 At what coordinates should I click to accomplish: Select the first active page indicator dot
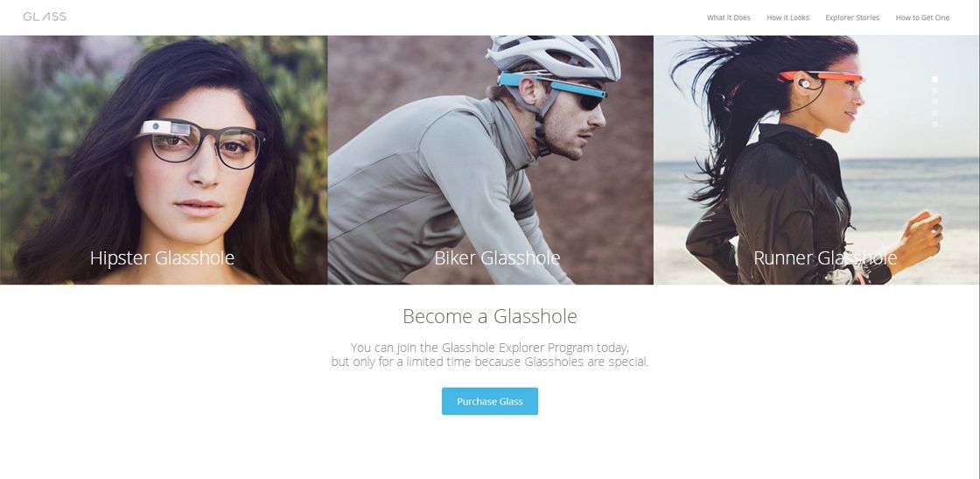point(935,80)
